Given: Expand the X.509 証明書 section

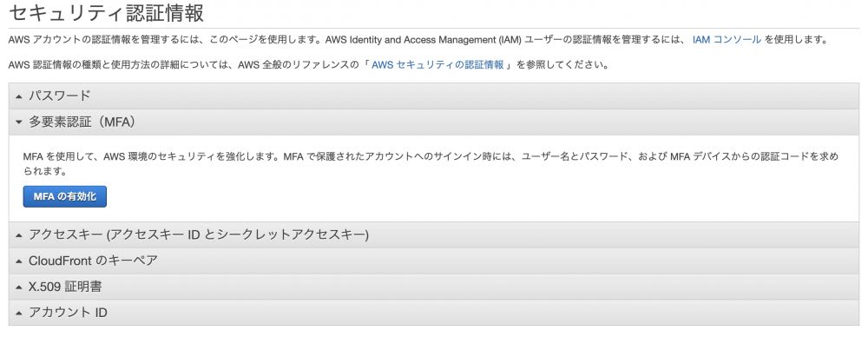Looking at the screenshot, I should [x=434, y=287].
